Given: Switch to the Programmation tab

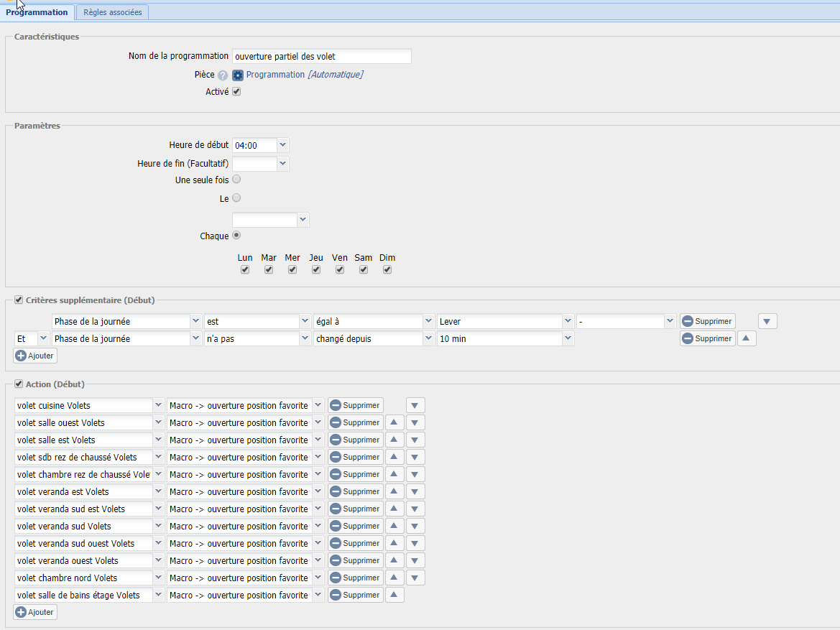Looking at the screenshot, I should click(x=37, y=12).
